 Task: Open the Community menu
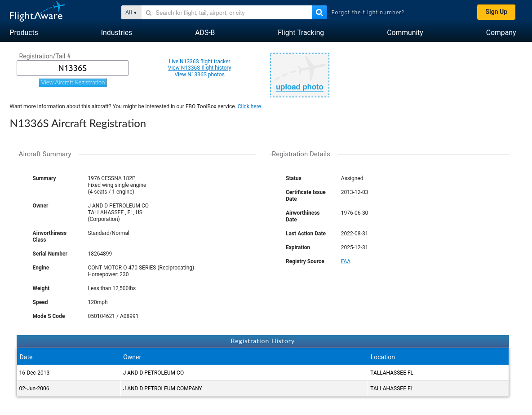[x=405, y=32]
